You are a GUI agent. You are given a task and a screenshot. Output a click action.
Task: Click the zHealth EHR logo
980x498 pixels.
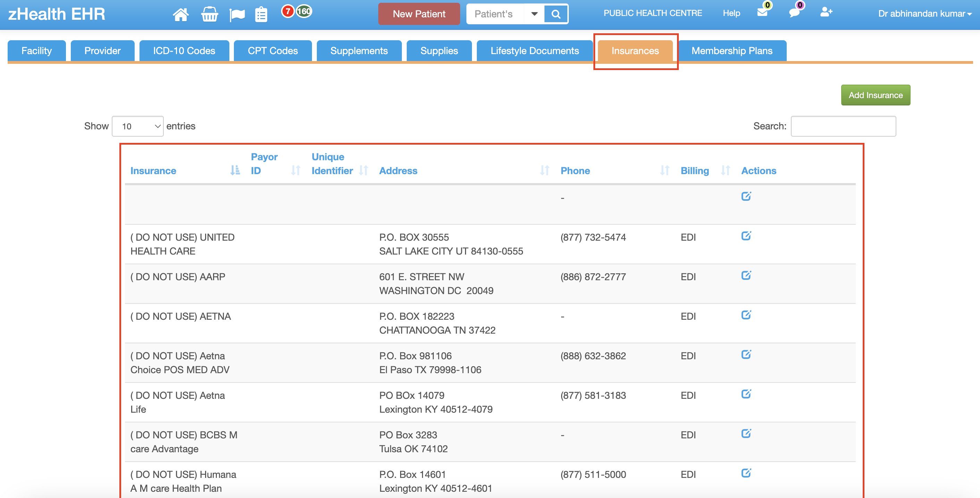56,14
